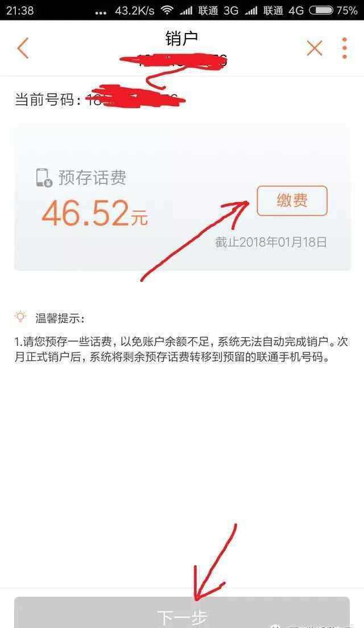Tap the 当前号码 label

[x=45, y=99]
